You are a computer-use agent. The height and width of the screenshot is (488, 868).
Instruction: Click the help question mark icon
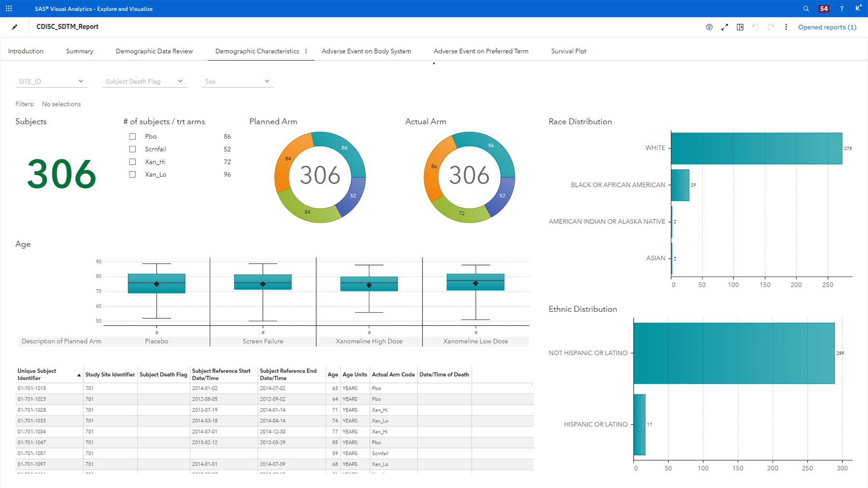click(841, 8)
